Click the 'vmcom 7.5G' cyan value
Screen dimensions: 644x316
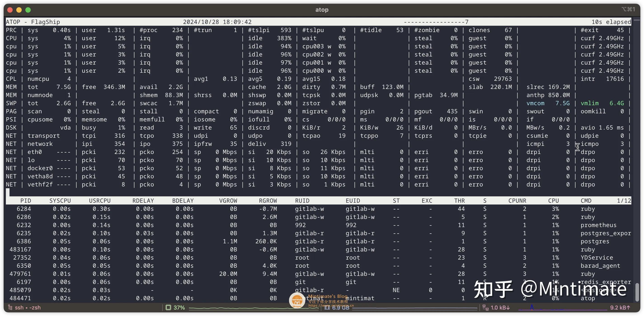coord(548,103)
